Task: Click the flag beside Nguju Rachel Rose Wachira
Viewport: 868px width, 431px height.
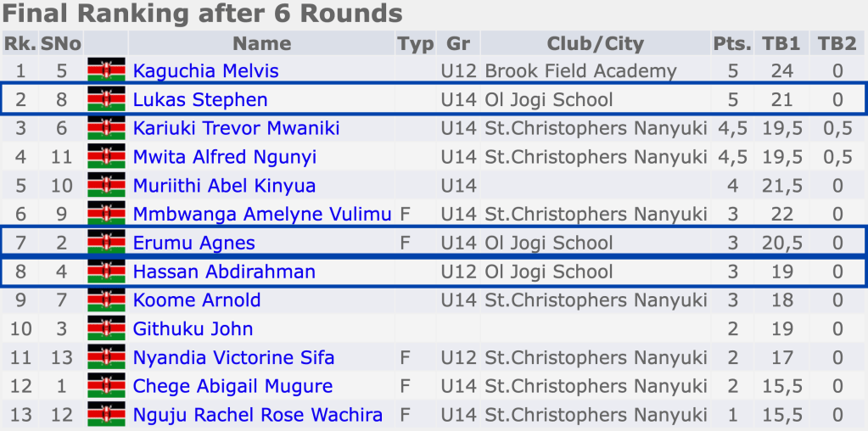Action: [106, 415]
